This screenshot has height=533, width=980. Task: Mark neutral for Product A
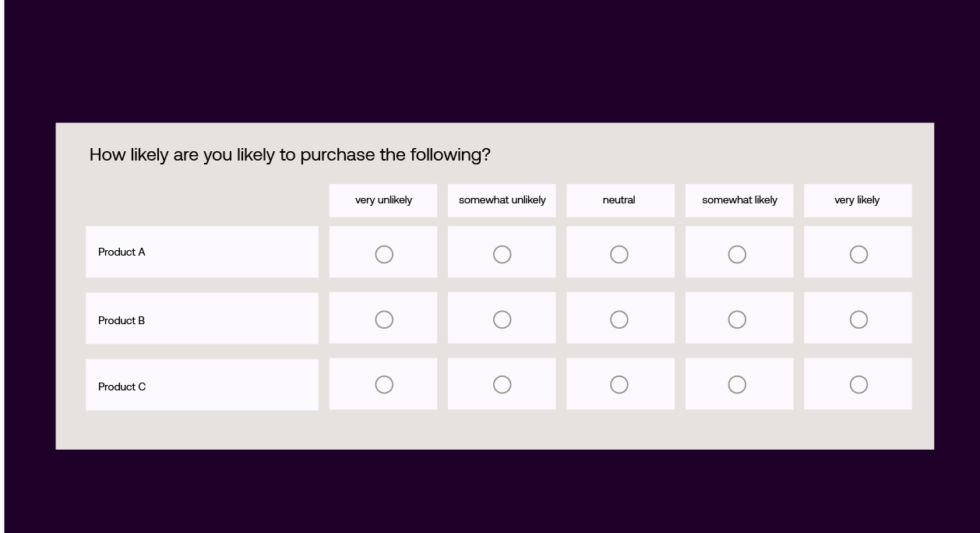tap(619, 255)
